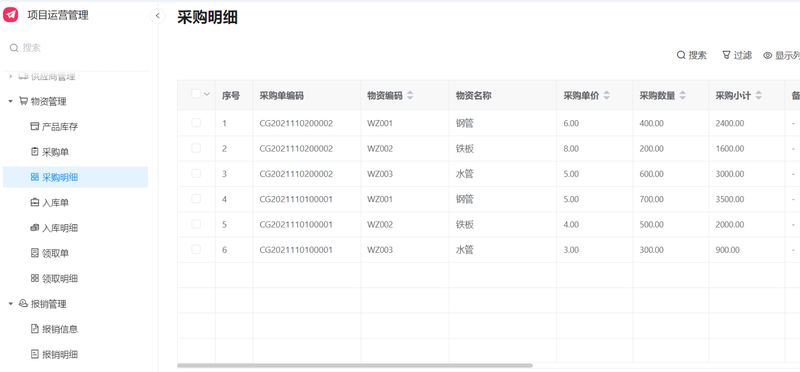Collapse the sidebar with the arrow button
Image resolution: width=800 pixels, height=372 pixels.
158,16
